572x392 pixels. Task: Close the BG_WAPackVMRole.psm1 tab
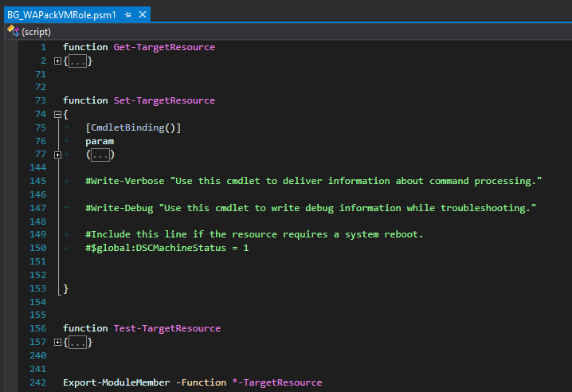tap(142, 14)
